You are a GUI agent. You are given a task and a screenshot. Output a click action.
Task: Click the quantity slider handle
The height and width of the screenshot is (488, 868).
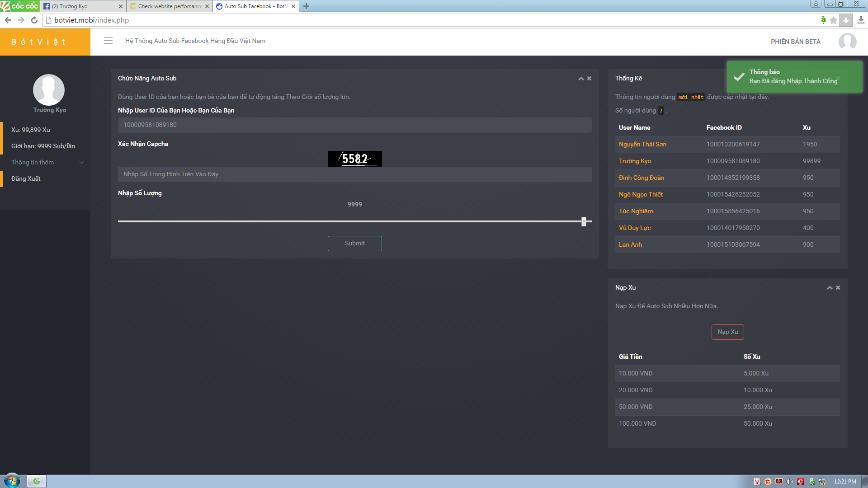click(584, 221)
